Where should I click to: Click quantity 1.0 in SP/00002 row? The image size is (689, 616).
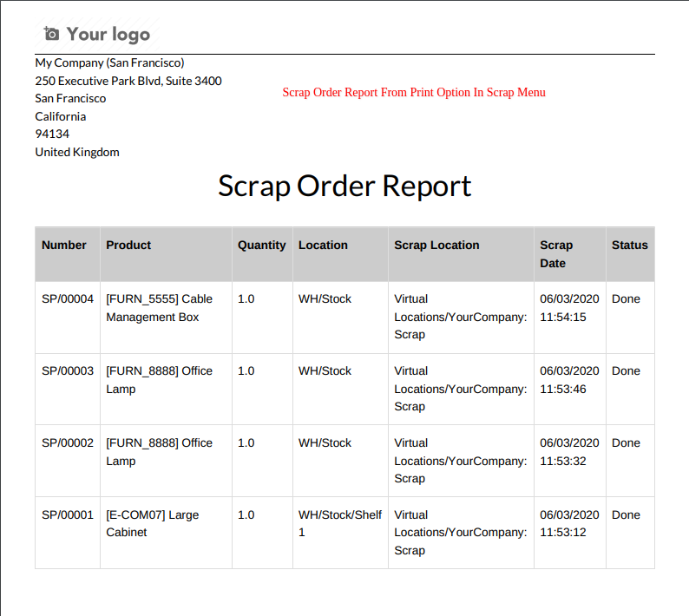pyautogui.click(x=246, y=443)
